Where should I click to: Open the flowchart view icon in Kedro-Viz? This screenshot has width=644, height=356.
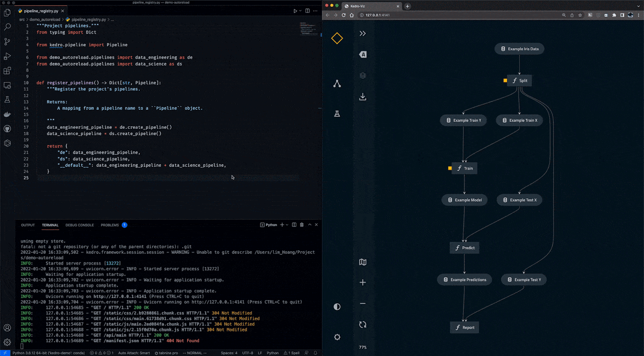point(337,84)
